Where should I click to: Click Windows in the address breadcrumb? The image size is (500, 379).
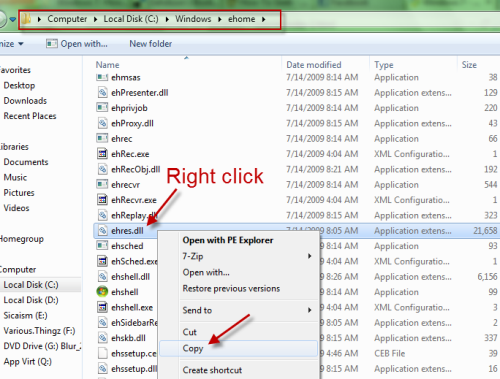[x=193, y=19]
